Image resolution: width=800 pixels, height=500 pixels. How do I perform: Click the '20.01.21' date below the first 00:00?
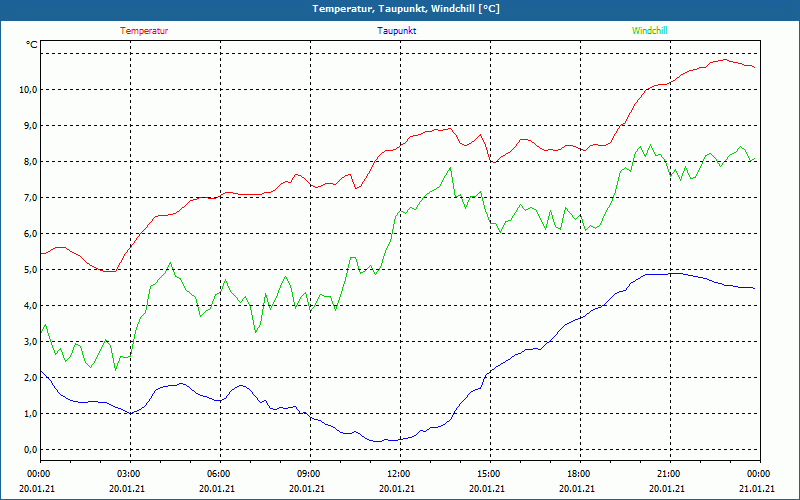pos(37,488)
